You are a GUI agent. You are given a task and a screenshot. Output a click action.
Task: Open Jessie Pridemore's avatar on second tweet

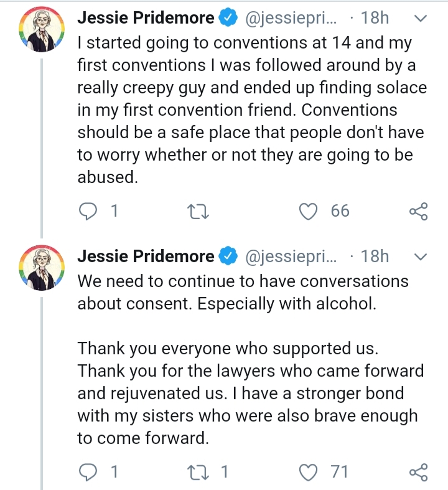tap(42, 268)
